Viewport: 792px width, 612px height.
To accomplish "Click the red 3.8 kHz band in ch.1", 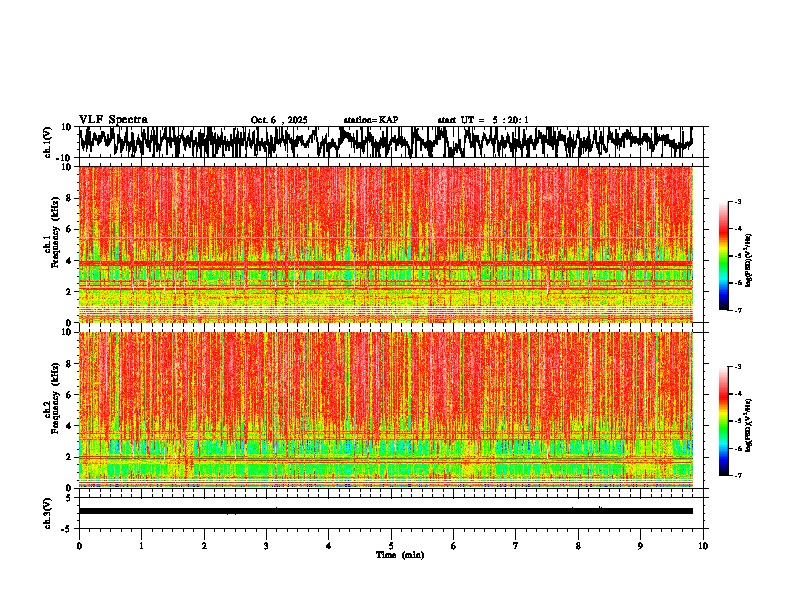I will [x=386, y=264].
